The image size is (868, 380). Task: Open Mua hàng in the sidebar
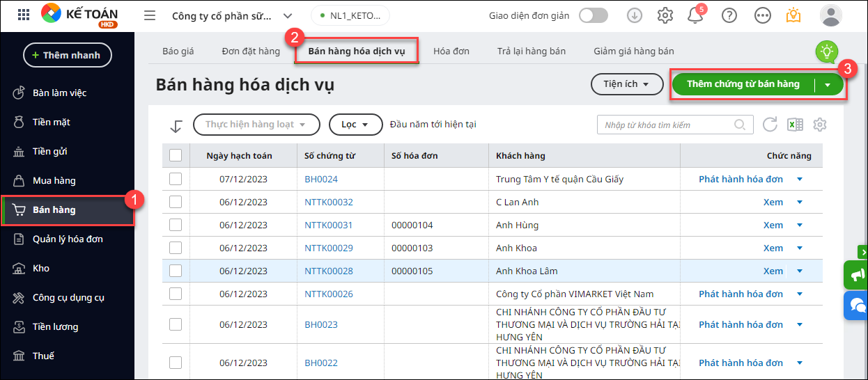pyautogui.click(x=54, y=180)
